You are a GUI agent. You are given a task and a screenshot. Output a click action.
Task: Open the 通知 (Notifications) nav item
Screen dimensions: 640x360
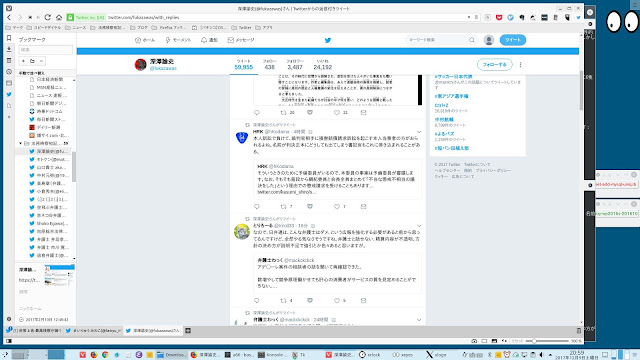[x=209, y=40]
